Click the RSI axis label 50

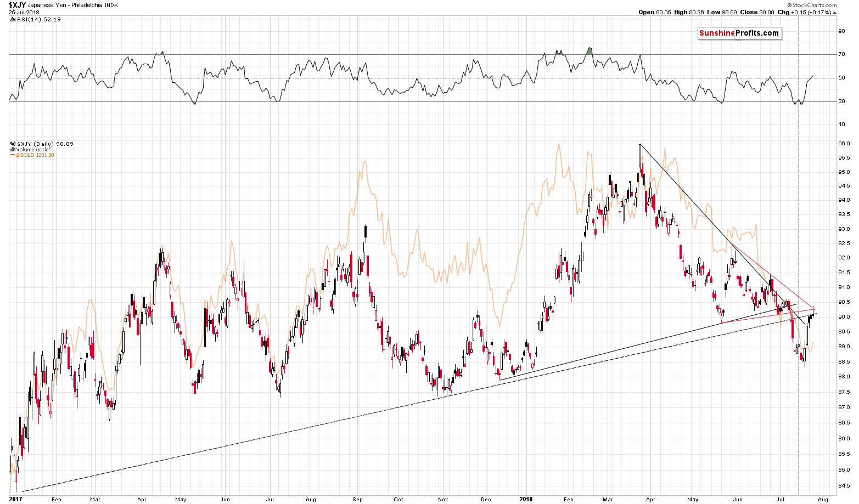tap(841, 78)
